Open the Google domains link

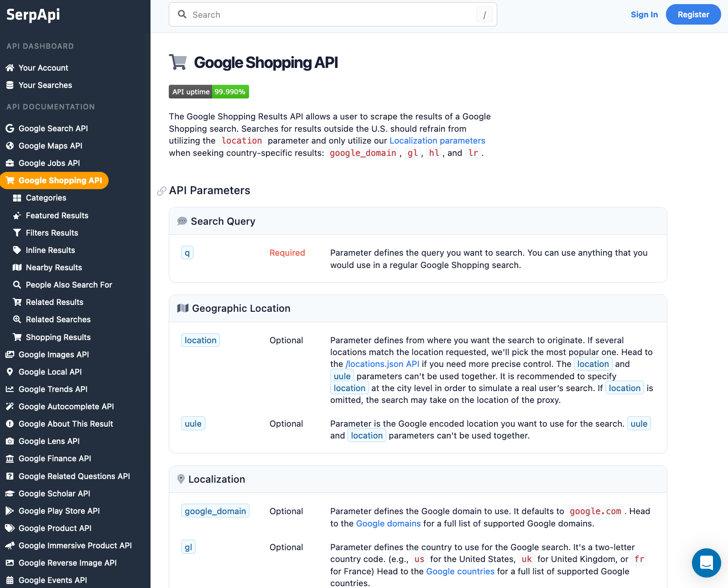pos(388,524)
